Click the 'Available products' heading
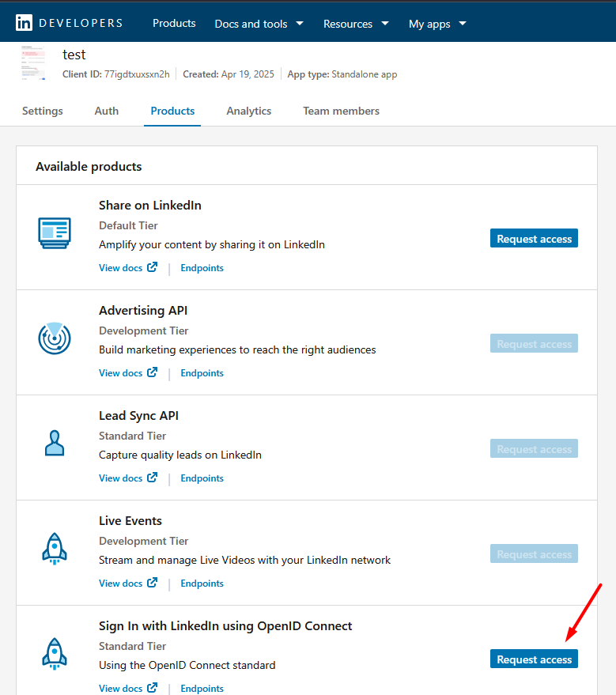Screen dimensions: 616x695 [89, 167]
